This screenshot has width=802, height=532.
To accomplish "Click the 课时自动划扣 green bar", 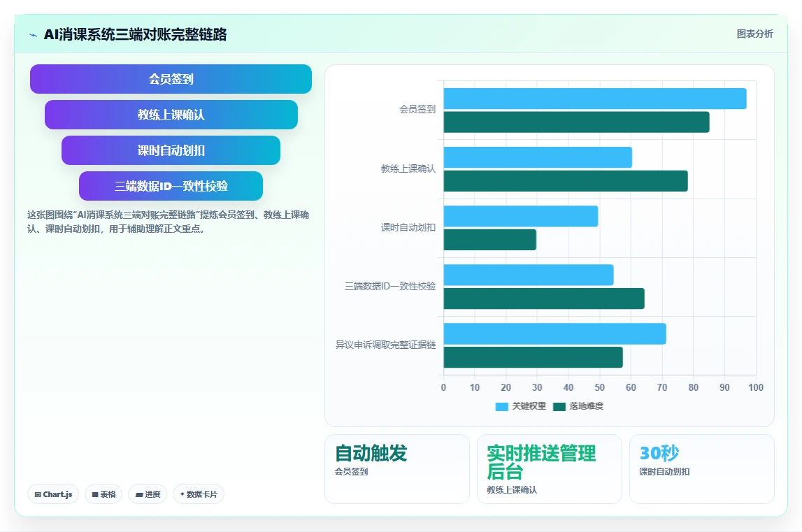I will pos(490,240).
